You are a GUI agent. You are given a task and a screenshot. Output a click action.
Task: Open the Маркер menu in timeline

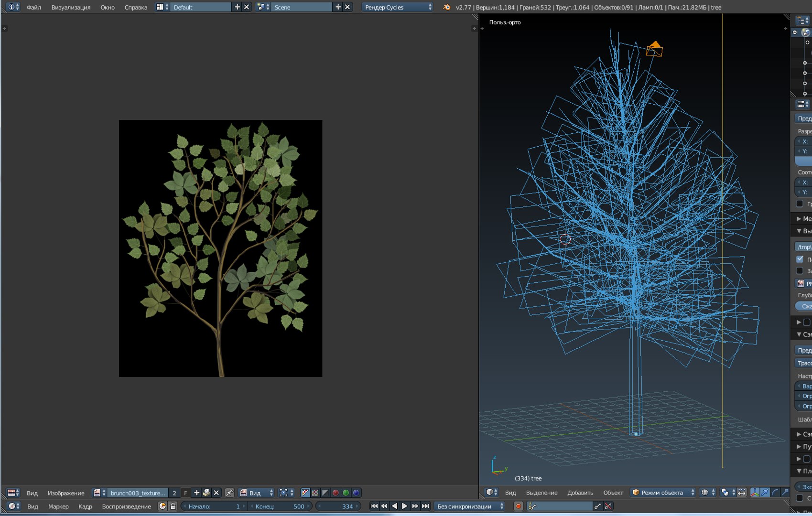click(x=58, y=506)
